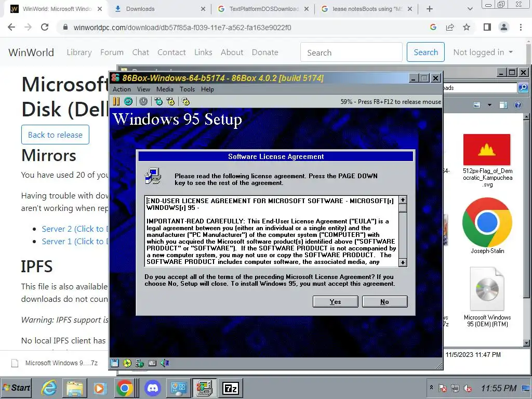Toggle Explorer preview pane icon
This screenshot has height=399, width=532.
pos(503,105)
